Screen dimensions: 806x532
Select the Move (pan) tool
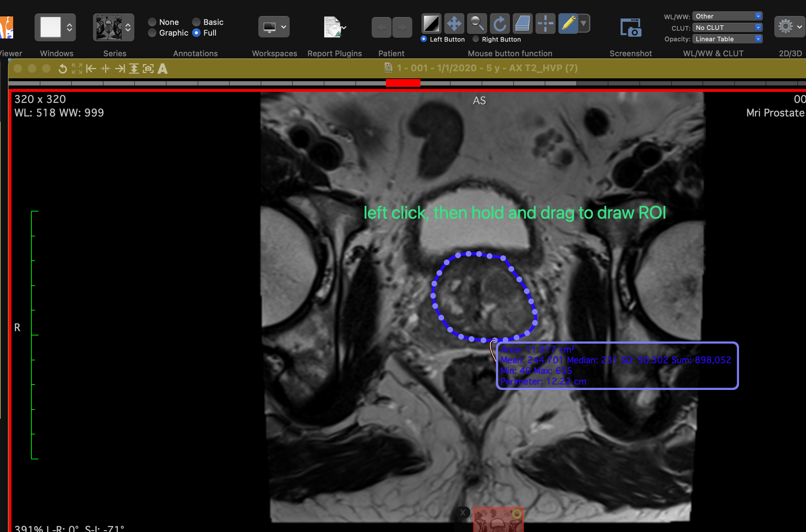pos(454,24)
